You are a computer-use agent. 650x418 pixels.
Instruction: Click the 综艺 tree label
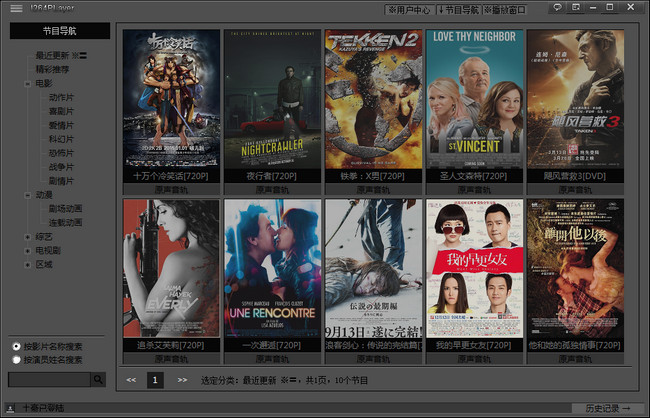point(44,237)
